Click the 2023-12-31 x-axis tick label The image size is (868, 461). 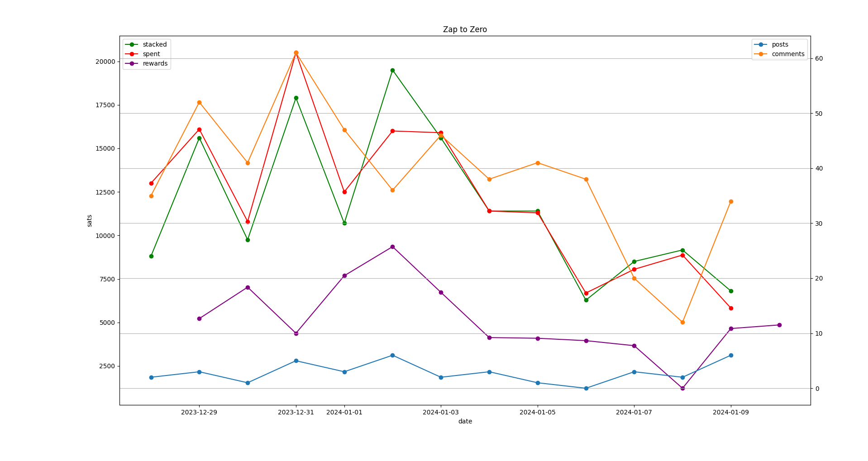296,412
